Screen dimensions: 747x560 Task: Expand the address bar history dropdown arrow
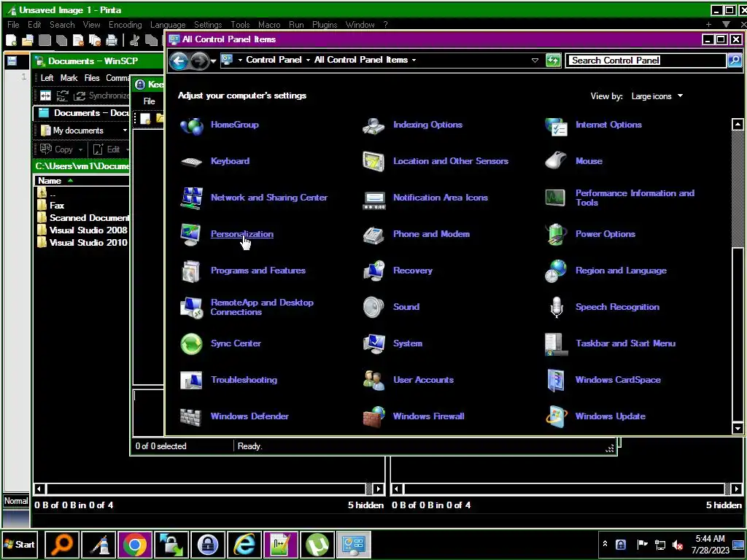click(535, 61)
